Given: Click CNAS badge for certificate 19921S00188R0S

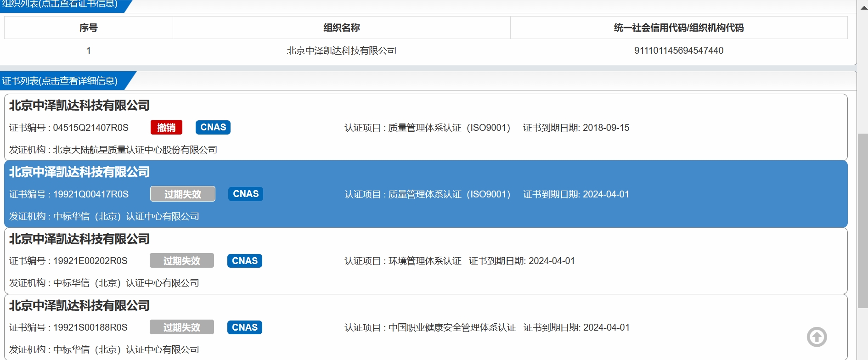Looking at the screenshot, I should pyautogui.click(x=245, y=327).
